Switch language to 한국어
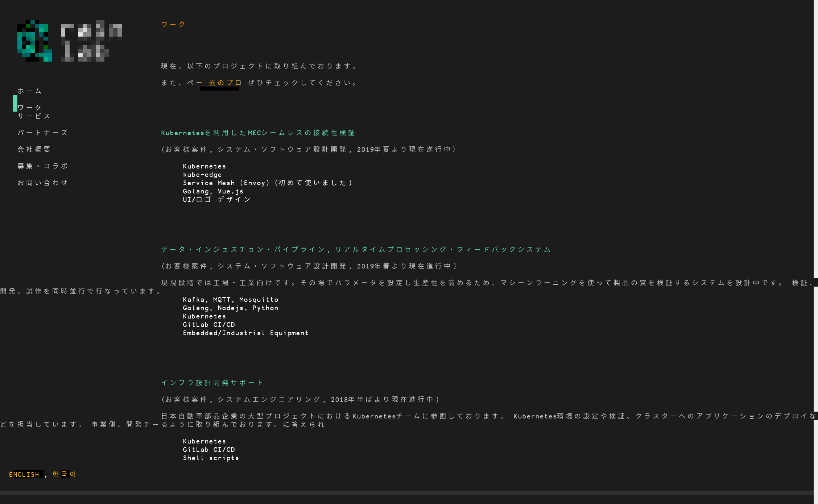This screenshot has width=818, height=504. (x=64, y=474)
